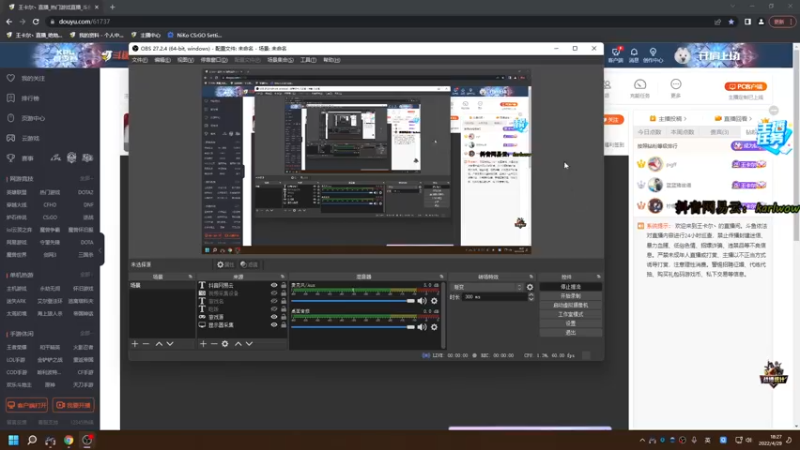This screenshot has width=800, height=450.
Task: Open Windows Start menu
Action: [x=14, y=440]
